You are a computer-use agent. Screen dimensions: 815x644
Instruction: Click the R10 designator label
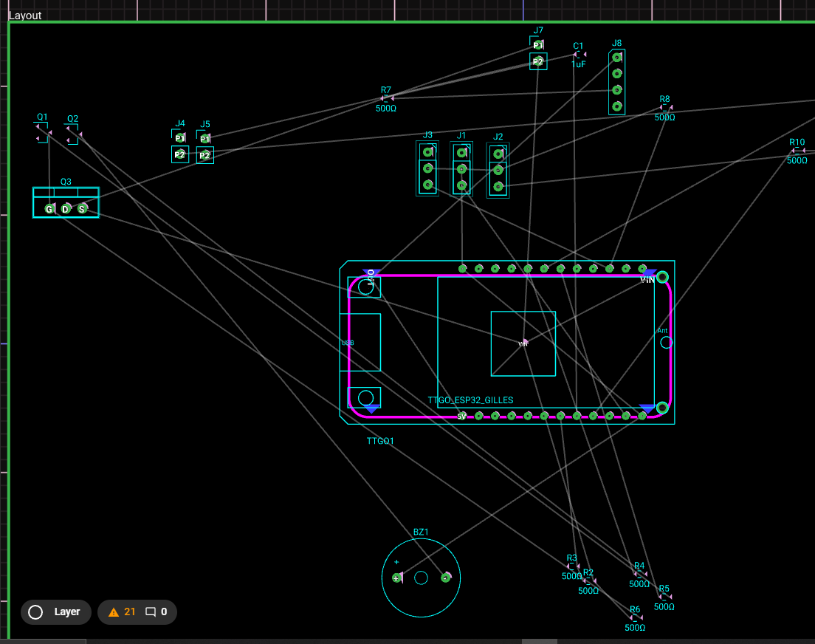797,142
